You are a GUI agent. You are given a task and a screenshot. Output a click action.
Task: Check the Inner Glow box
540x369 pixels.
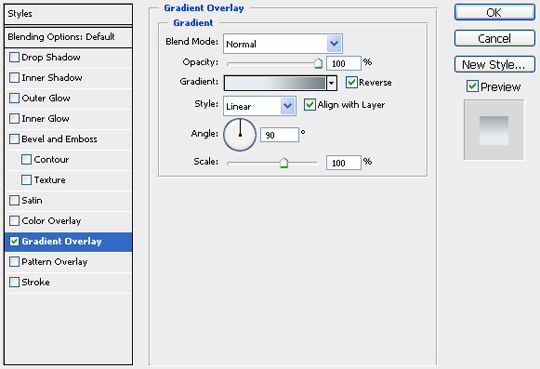pos(14,119)
